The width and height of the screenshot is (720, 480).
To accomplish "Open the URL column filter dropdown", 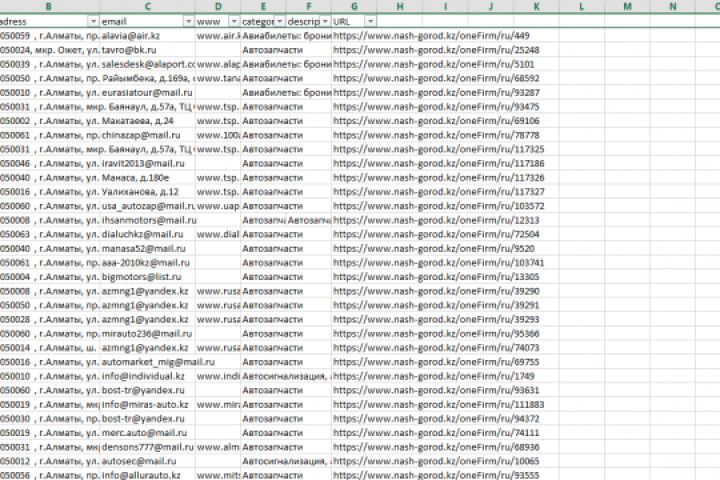I will pos(371,22).
